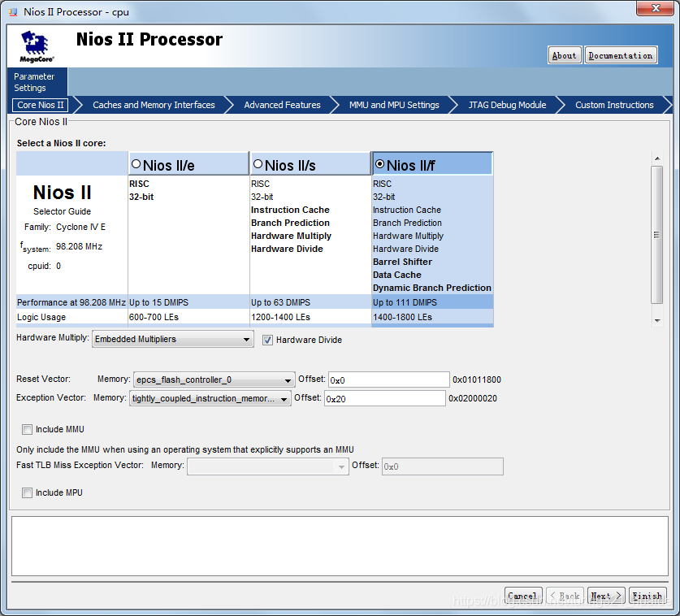Click the Fast TLB Miss Offset field
Viewport: 680px width, 616px height.
click(442, 466)
